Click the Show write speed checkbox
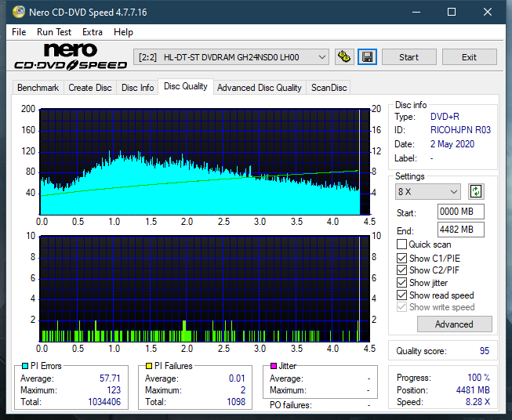The height and width of the screenshot is (420, 512). (x=401, y=307)
